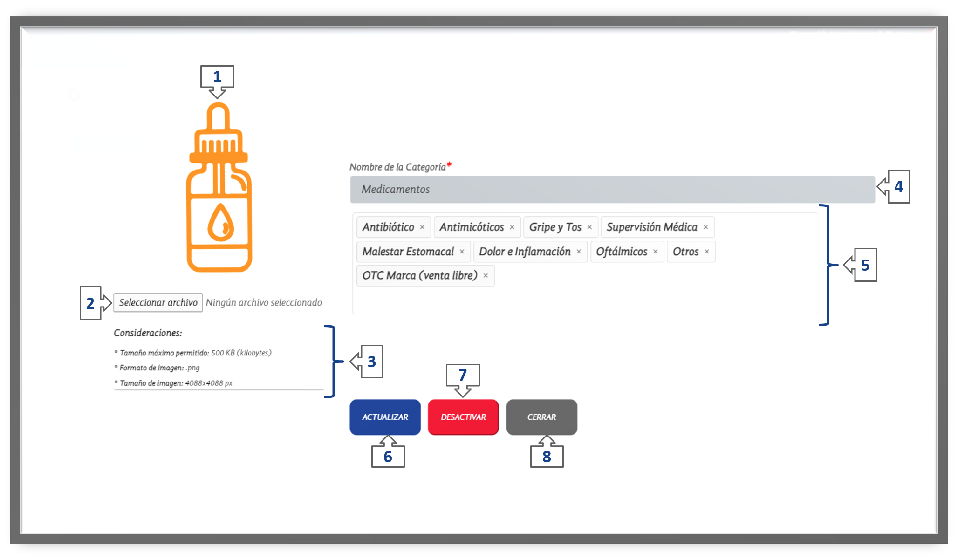The width and height of the screenshot is (958, 560).
Task: Remove the Malestar Estomacal tag
Action: 462,252
